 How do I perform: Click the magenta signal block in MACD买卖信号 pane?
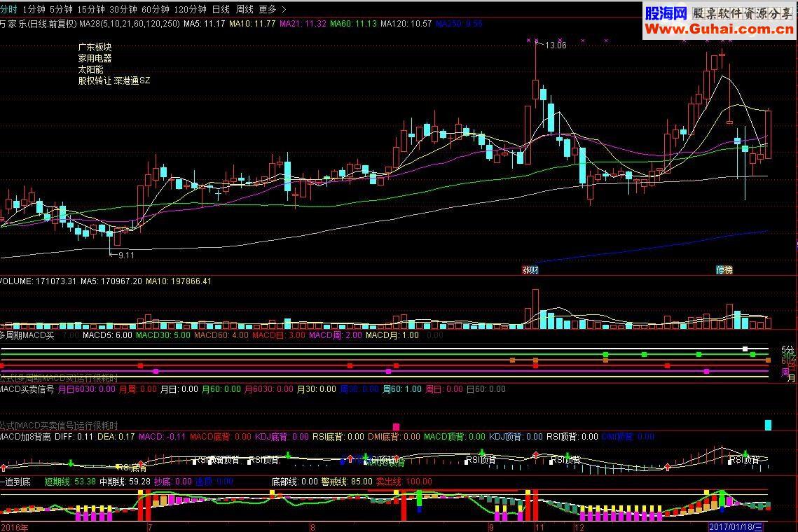[x=396, y=427]
